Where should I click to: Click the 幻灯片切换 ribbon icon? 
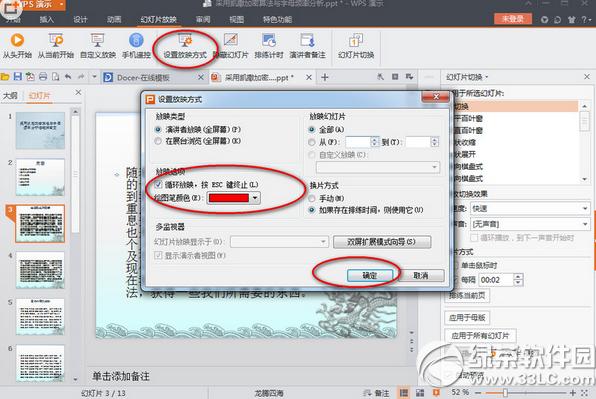(x=356, y=40)
